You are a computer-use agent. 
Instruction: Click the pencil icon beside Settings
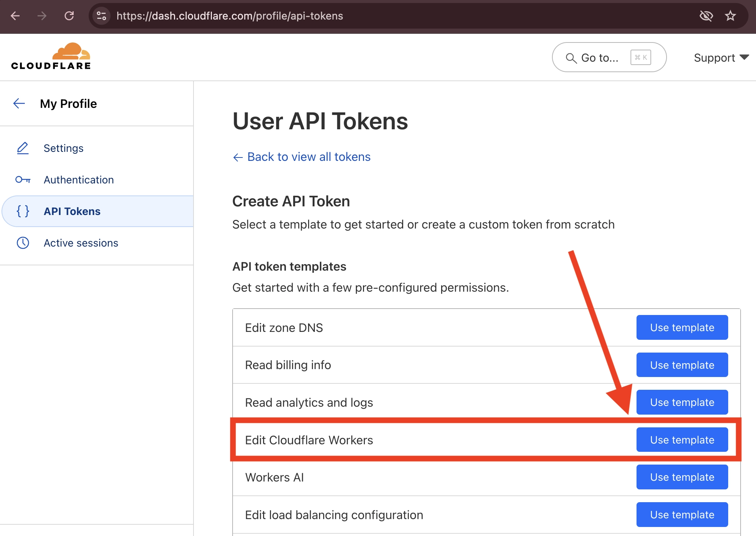23,148
